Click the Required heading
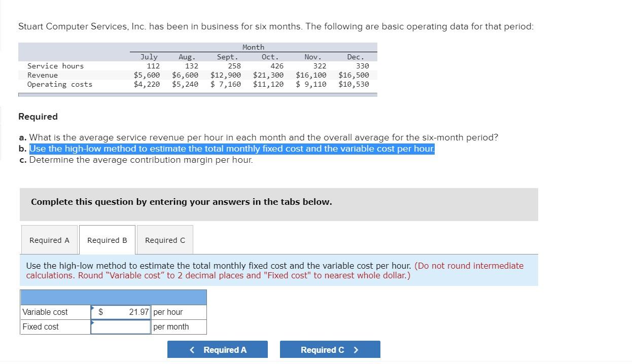632x364 pixels. coord(38,117)
